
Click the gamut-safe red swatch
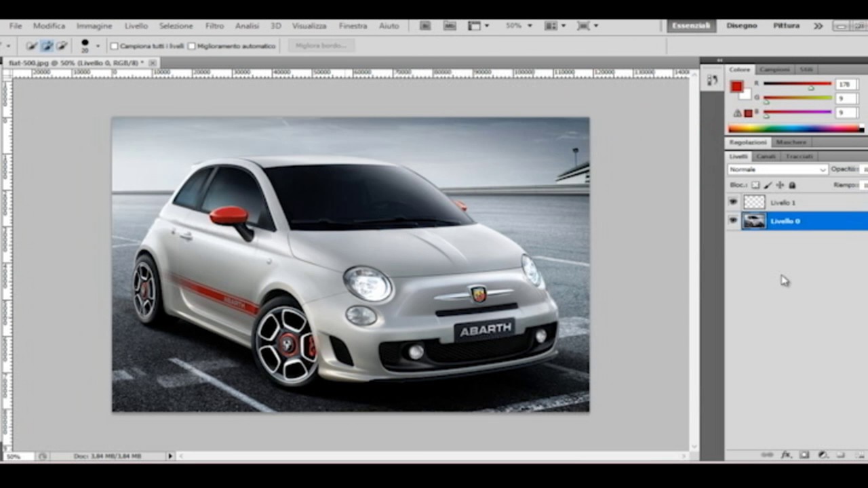point(748,113)
